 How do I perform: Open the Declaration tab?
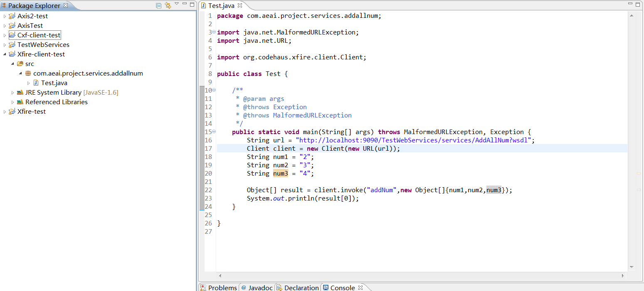(298, 287)
